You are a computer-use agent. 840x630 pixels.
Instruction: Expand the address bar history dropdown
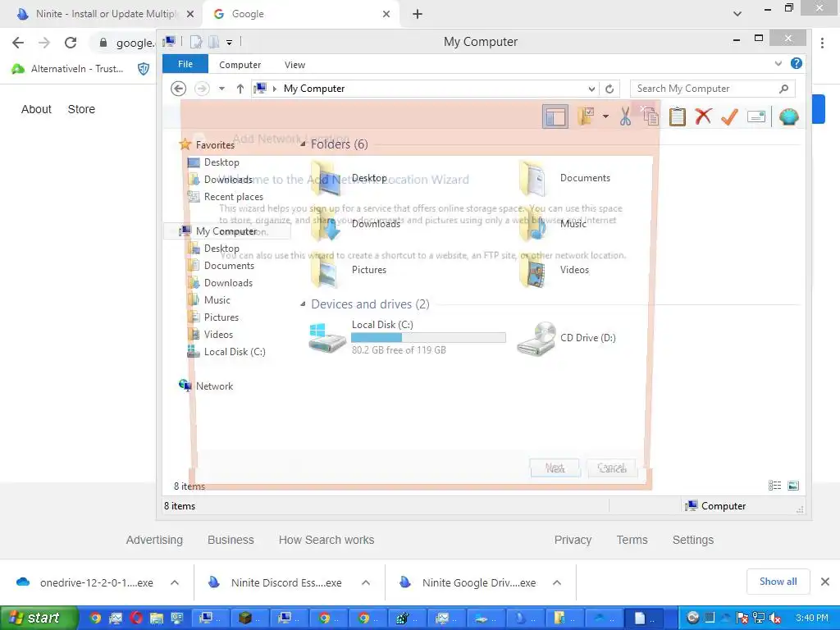point(591,89)
